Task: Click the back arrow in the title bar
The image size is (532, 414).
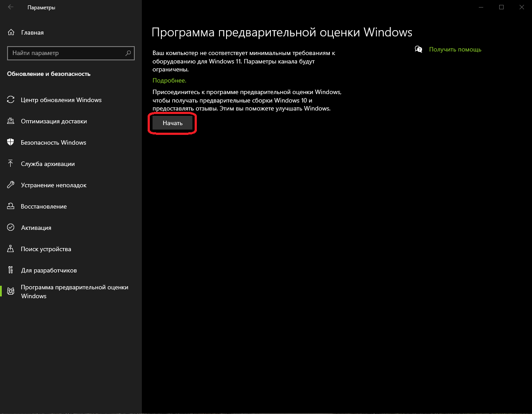Action: [11, 8]
